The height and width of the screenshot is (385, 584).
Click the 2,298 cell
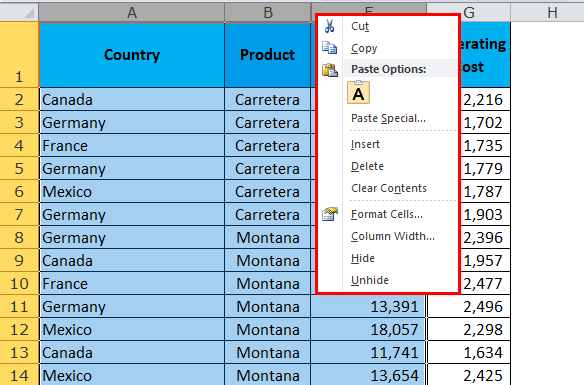coord(469,330)
